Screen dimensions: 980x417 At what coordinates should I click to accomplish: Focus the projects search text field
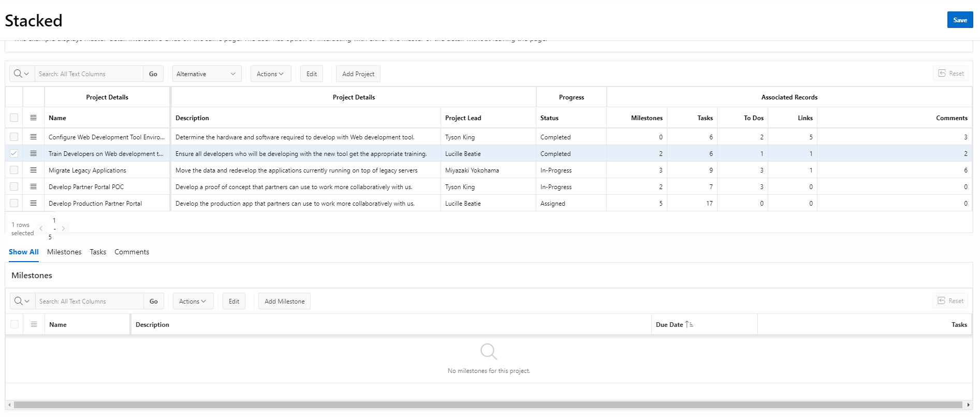(89, 74)
